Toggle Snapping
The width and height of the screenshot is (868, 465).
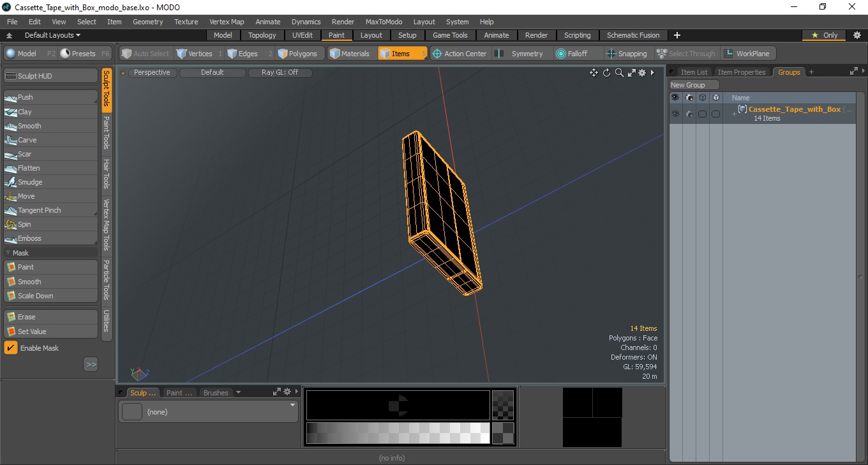coord(627,54)
